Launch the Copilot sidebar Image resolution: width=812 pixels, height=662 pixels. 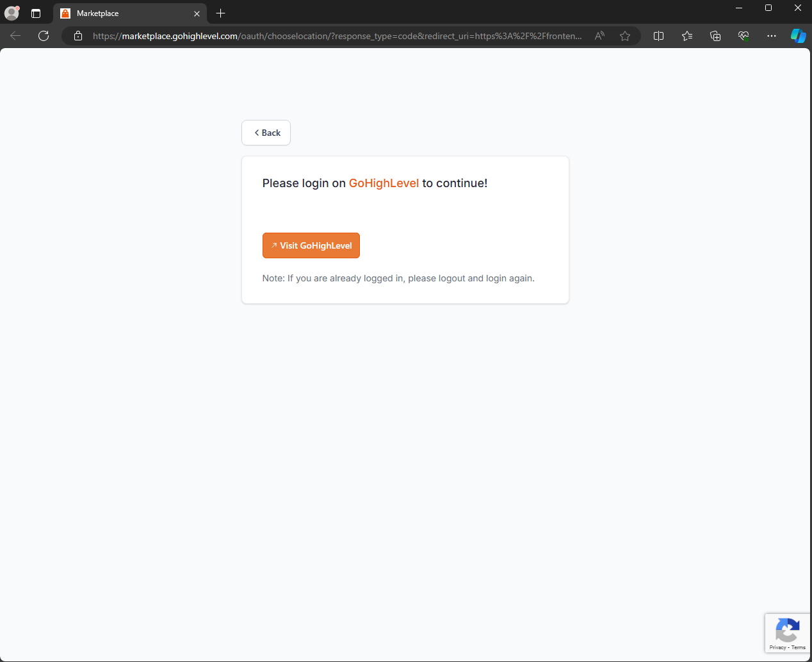[798, 36]
